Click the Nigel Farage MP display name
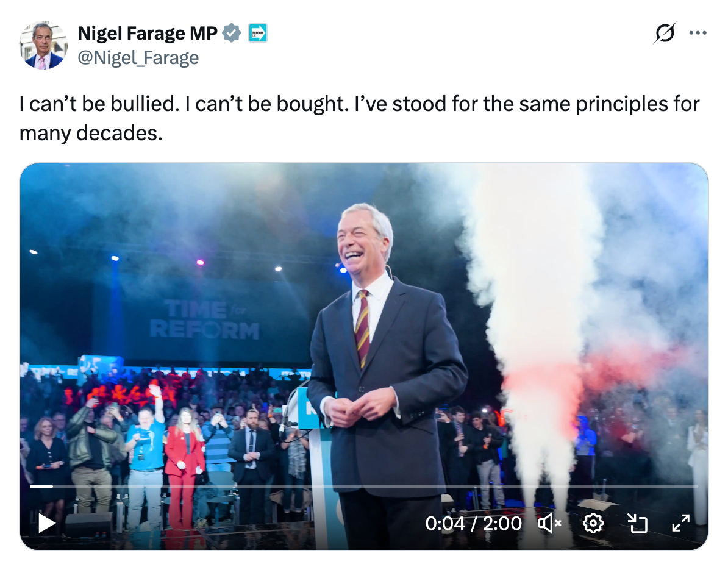 pyautogui.click(x=147, y=34)
